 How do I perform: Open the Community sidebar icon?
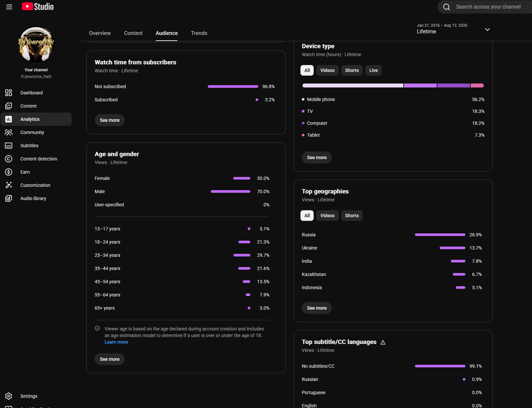click(9, 132)
